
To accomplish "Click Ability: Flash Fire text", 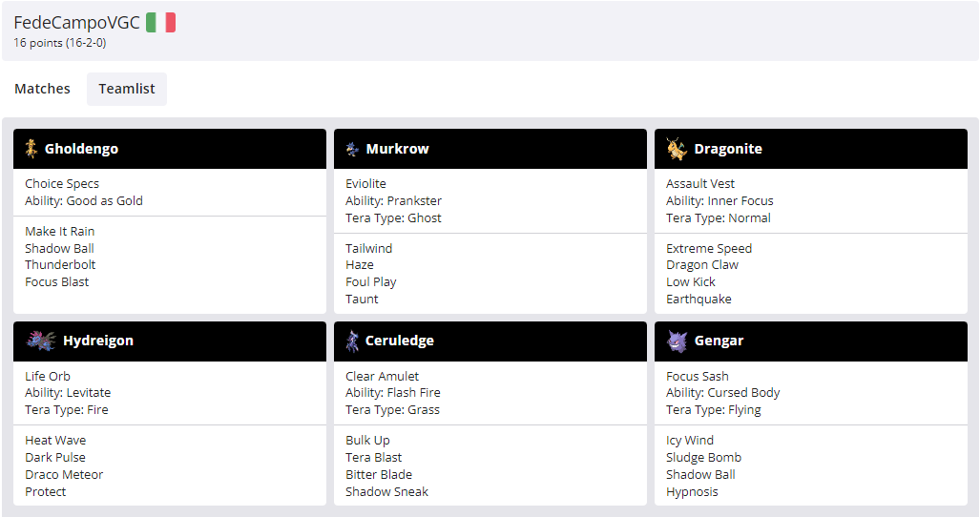I will point(393,393).
